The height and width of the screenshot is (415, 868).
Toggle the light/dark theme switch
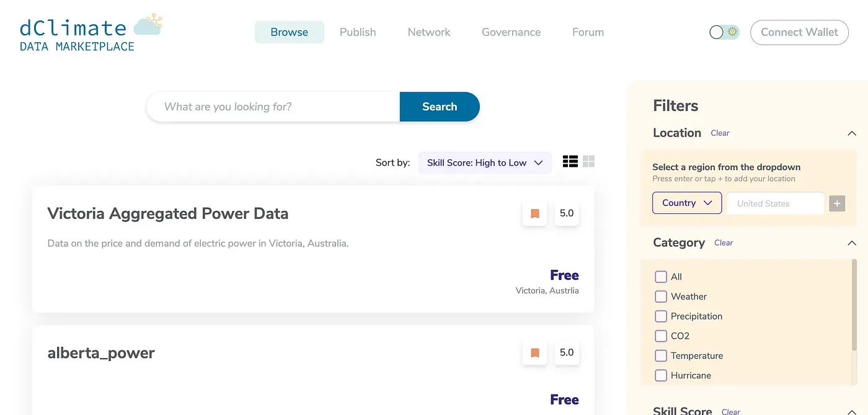click(724, 32)
